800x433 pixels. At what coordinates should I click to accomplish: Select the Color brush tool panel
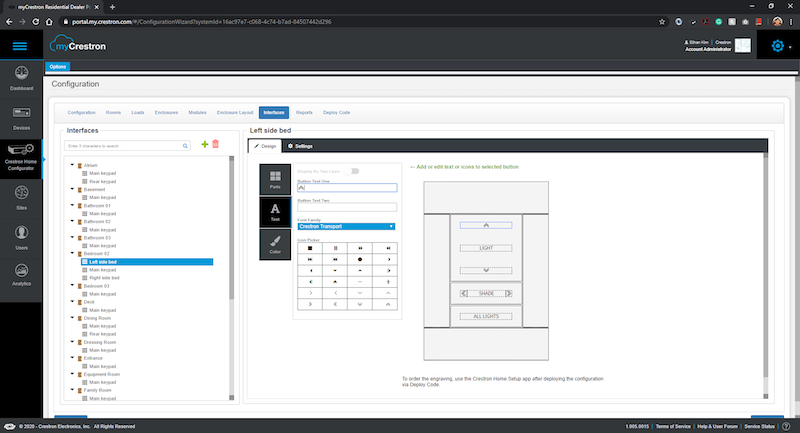[275, 244]
